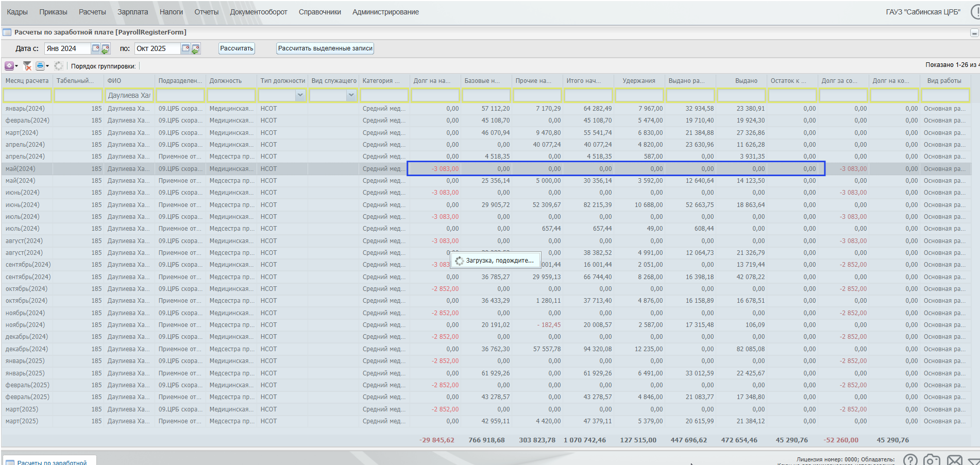Clear filters with the crossed funnel icon
The image size is (980, 465).
pyautogui.click(x=27, y=66)
